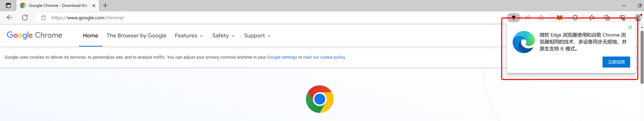View site info via lock icon

pyautogui.click(x=44, y=17)
